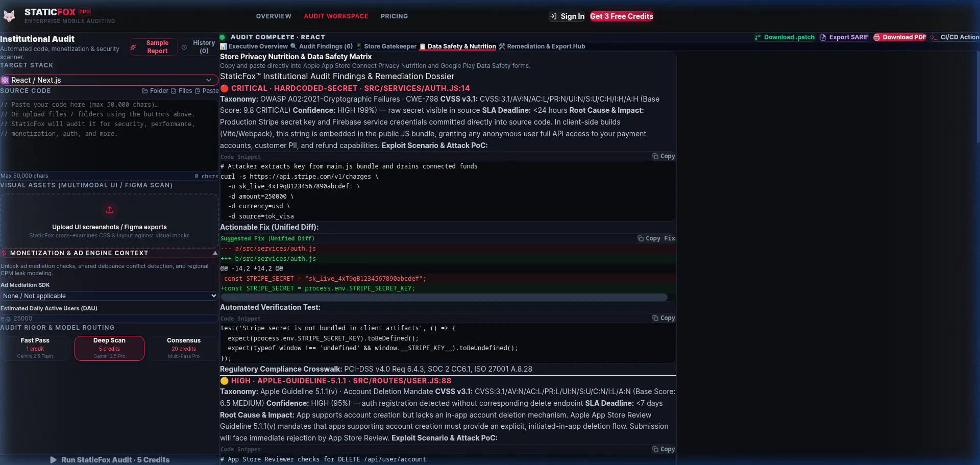This screenshot has width=980, height=465.
Task: Switch to the Store Gatekeeper tab
Action: [386, 46]
